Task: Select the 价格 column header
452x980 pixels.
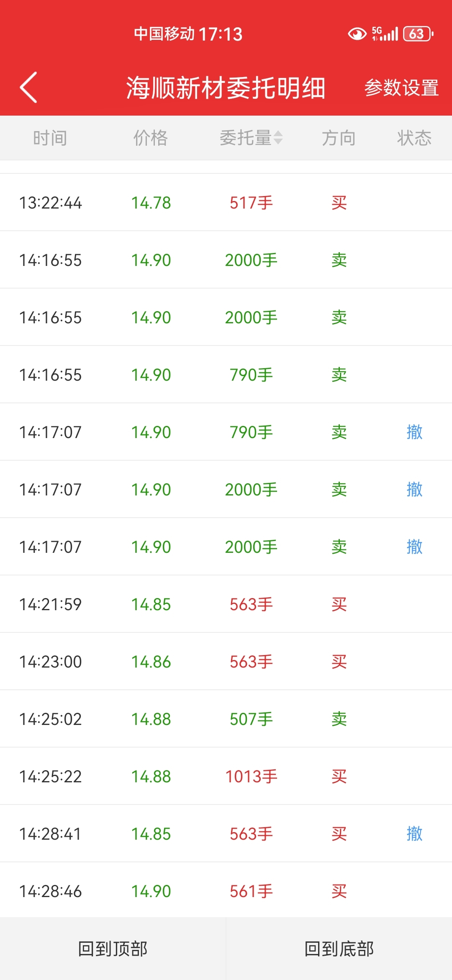Action: tap(151, 138)
